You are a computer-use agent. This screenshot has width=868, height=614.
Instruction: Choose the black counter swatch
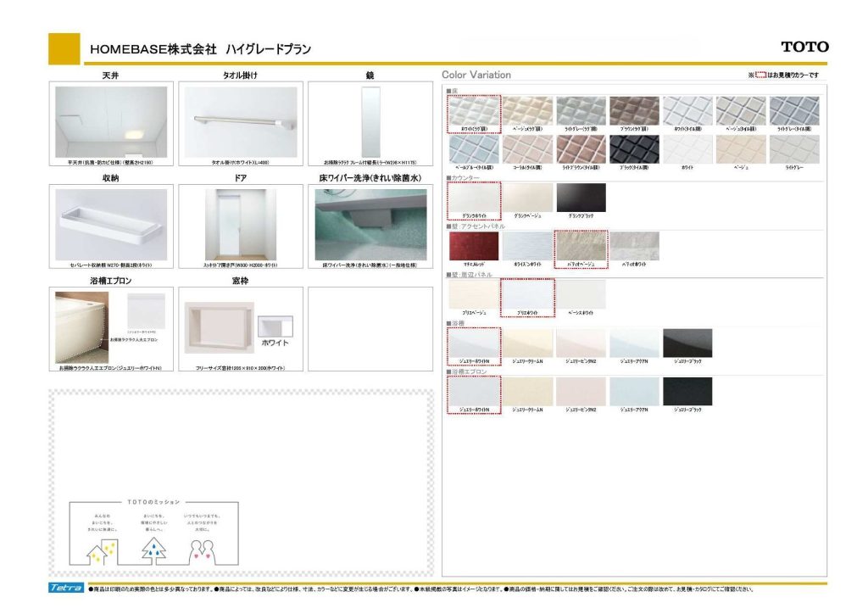pyautogui.click(x=581, y=198)
